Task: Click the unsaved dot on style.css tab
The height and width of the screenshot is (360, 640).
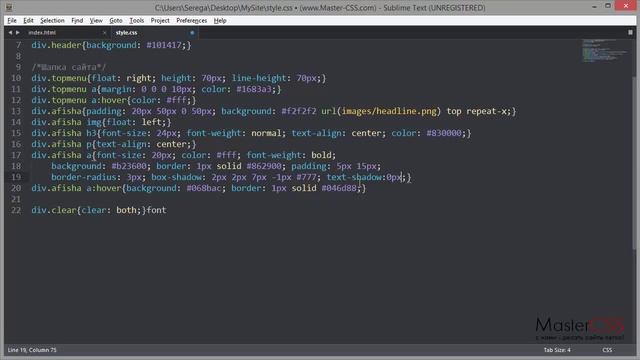Action: [x=192, y=33]
